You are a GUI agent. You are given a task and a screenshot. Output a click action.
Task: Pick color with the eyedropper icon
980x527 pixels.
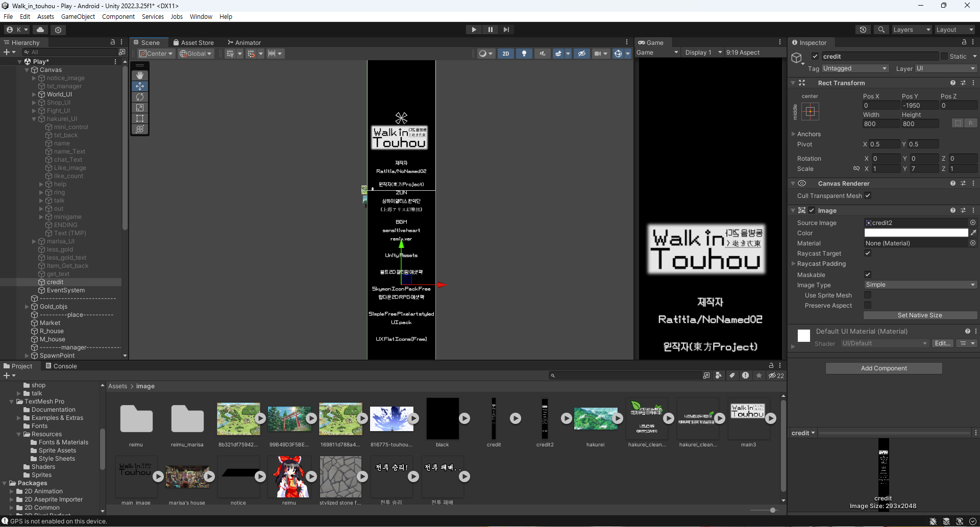973,233
